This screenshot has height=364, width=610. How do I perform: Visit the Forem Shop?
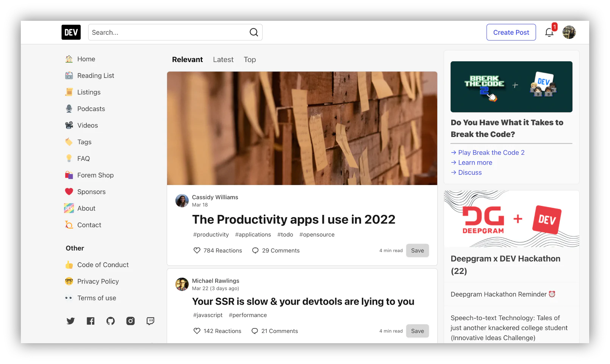89,175
